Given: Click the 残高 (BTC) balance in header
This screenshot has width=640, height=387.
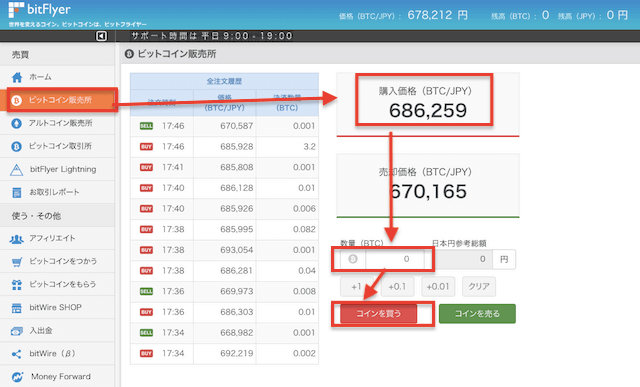Looking at the screenshot, I should tap(520, 16).
